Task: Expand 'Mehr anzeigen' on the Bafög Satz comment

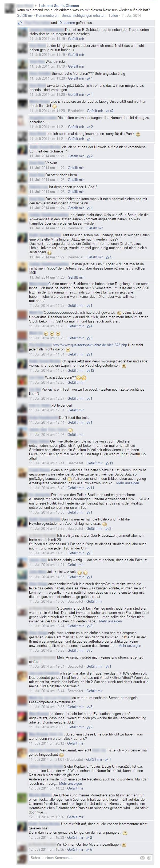Action: coord(127,483)
